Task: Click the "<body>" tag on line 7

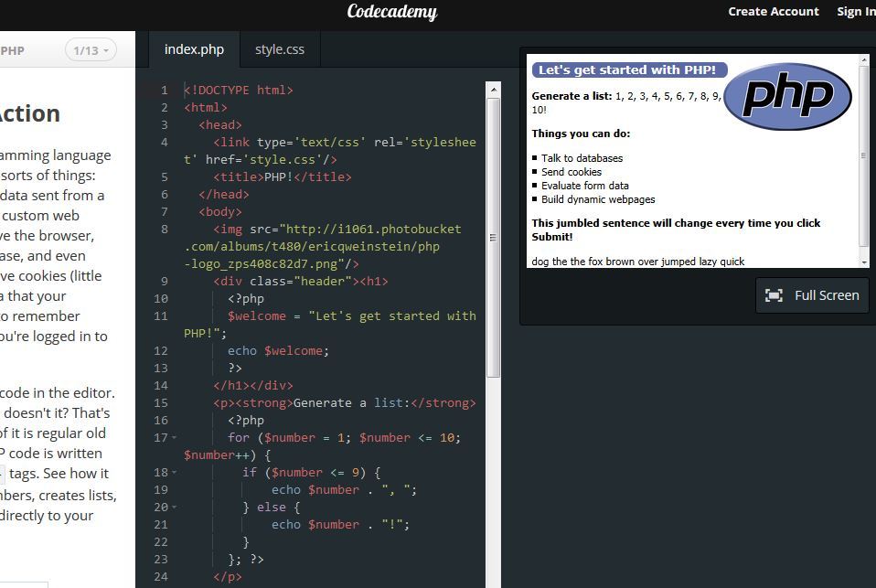Action: point(220,212)
